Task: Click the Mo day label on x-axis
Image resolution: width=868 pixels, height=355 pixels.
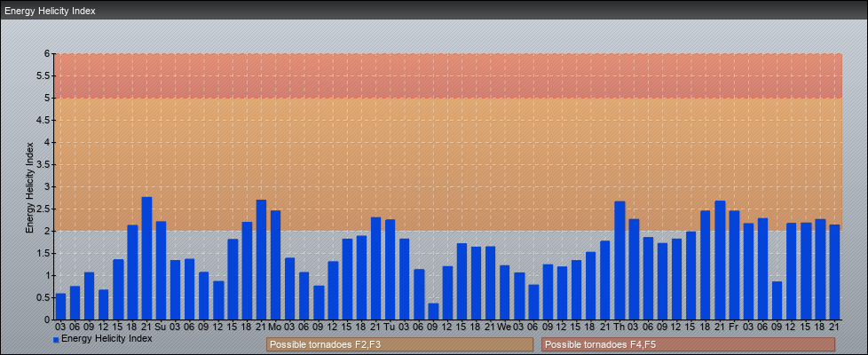Action: click(x=275, y=327)
